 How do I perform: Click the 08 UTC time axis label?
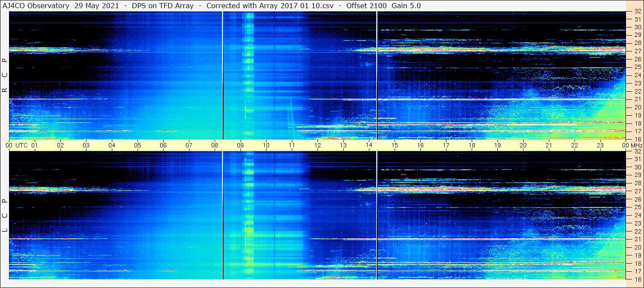tap(215, 145)
